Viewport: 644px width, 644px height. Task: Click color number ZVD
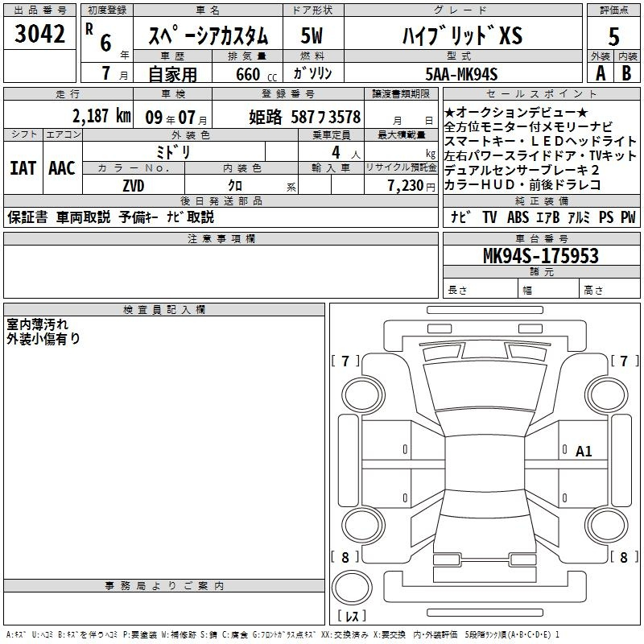(134, 186)
